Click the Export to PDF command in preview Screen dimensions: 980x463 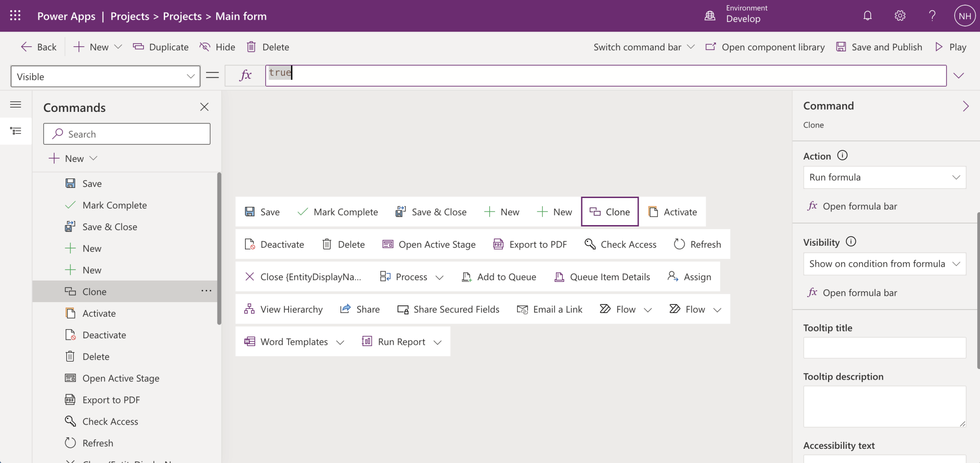coord(530,244)
